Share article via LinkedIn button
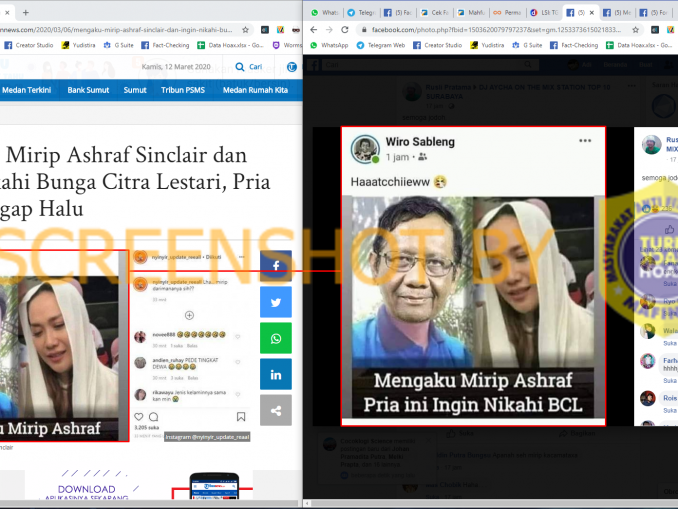Image resolution: width=678 pixels, height=509 pixels. coord(276,375)
